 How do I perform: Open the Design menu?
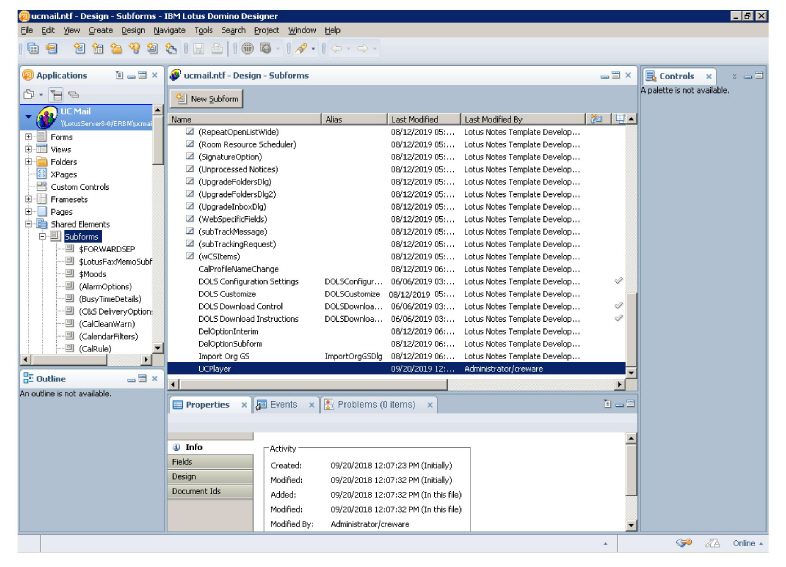point(133,30)
